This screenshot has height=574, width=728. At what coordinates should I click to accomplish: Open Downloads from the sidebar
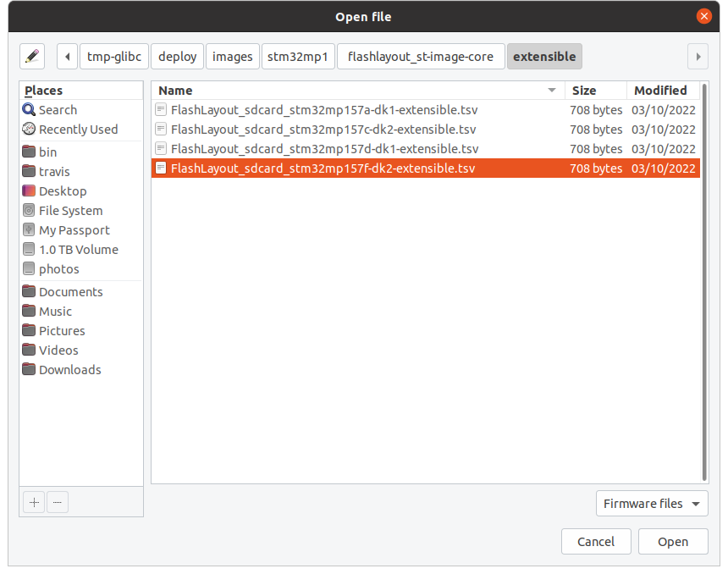click(x=69, y=369)
